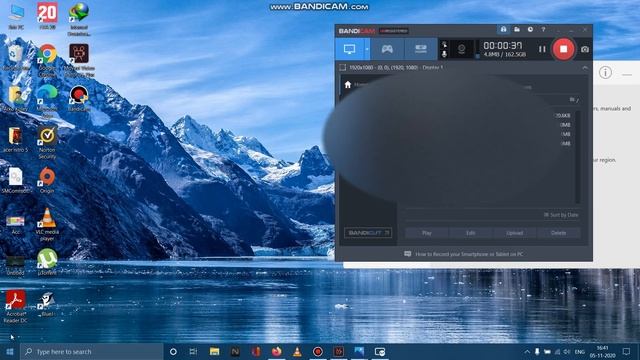Click the info icon in background window
The image size is (640, 360).
[x=605, y=73]
